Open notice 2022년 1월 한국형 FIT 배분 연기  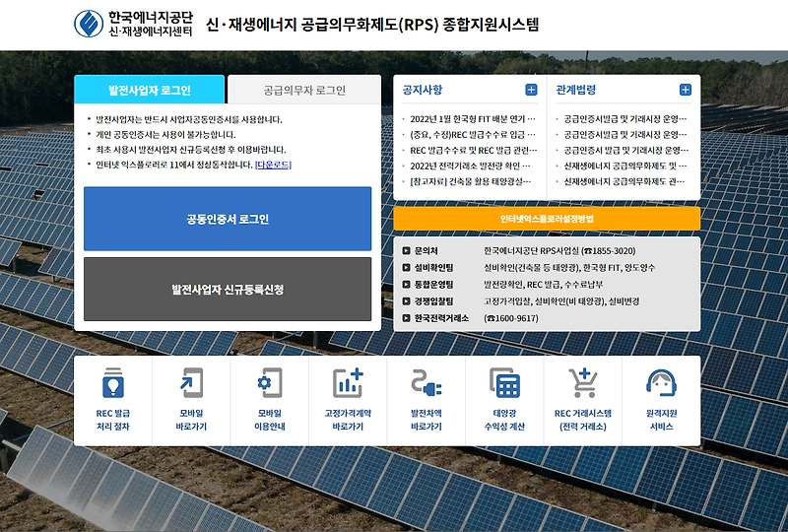(x=472, y=119)
